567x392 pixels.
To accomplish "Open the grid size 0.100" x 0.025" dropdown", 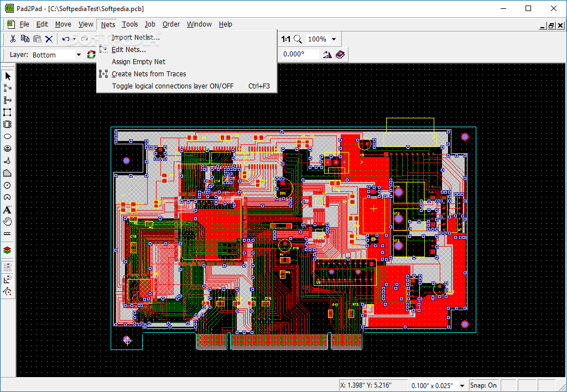I will 462,385.
